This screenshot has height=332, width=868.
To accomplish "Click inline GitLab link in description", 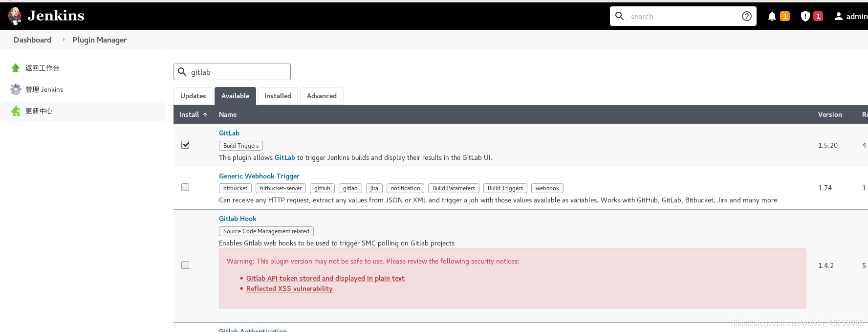I will pyautogui.click(x=285, y=157).
